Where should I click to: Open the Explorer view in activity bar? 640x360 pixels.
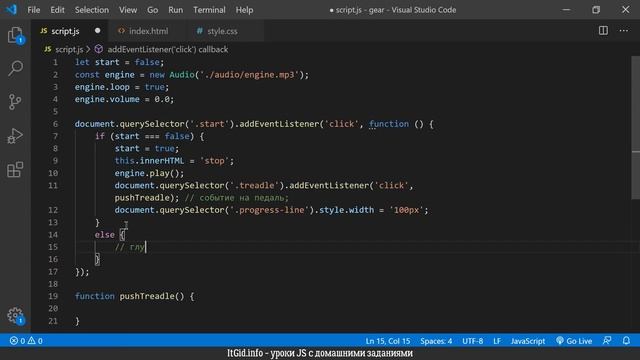click(x=15, y=35)
